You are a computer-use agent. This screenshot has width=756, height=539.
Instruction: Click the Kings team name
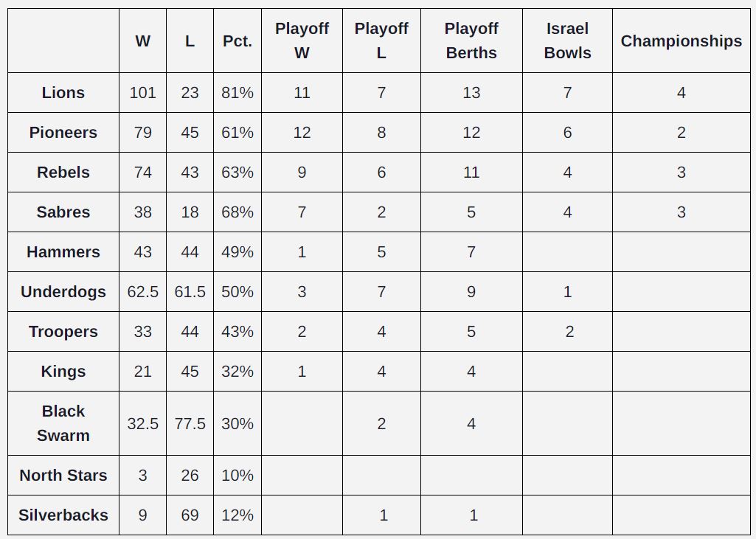(63, 371)
